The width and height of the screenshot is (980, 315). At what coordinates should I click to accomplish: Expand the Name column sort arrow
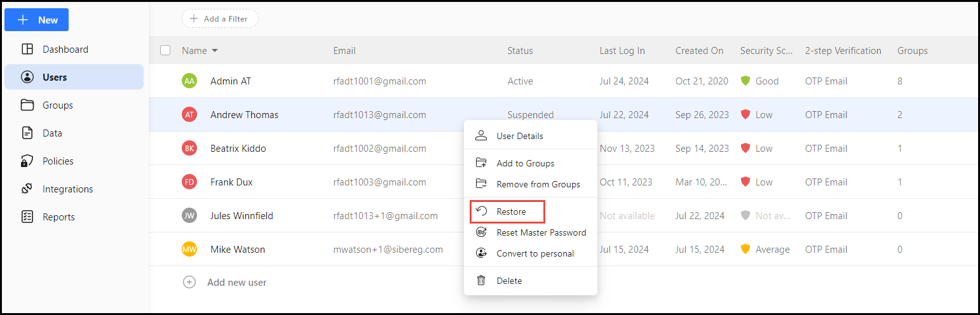pyautogui.click(x=215, y=51)
